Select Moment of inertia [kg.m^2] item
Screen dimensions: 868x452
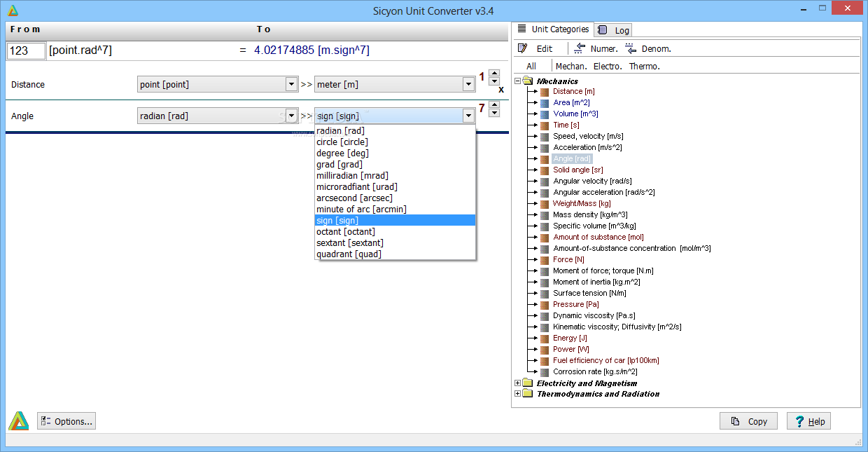coord(596,282)
